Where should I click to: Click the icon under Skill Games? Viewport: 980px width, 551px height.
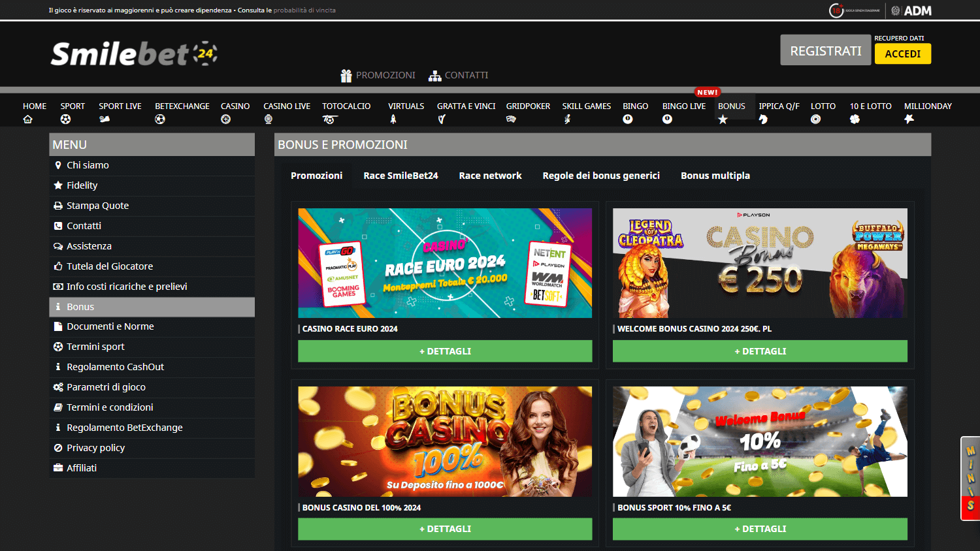pos(567,119)
